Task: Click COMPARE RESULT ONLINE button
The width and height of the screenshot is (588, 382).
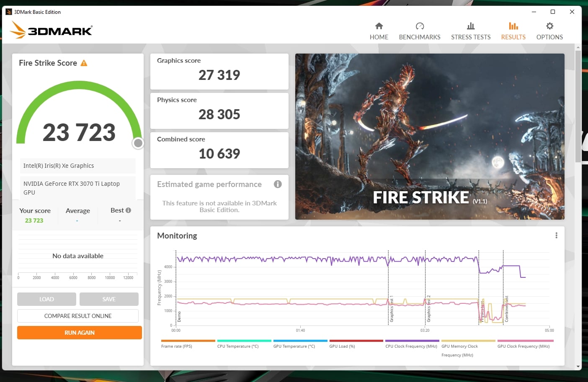Action: pyautogui.click(x=78, y=316)
